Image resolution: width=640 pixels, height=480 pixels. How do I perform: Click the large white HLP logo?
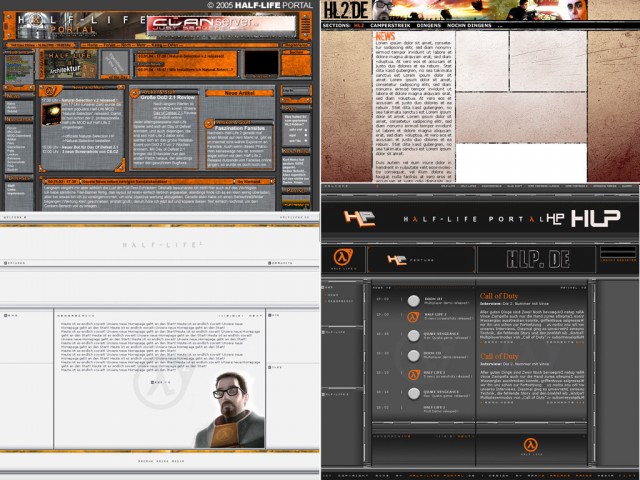coord(596,218)
